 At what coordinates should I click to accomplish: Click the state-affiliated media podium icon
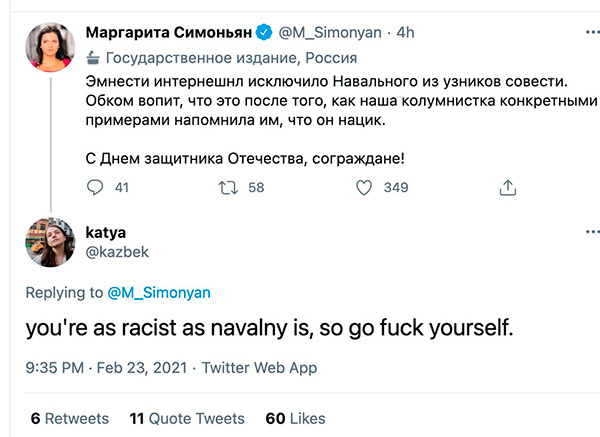click(95, 56)
